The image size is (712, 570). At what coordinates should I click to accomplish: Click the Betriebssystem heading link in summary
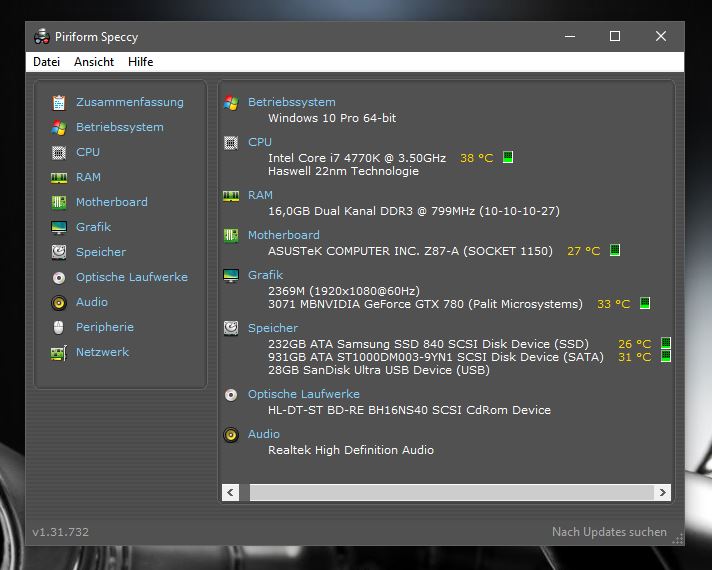[x=292, y=102]
